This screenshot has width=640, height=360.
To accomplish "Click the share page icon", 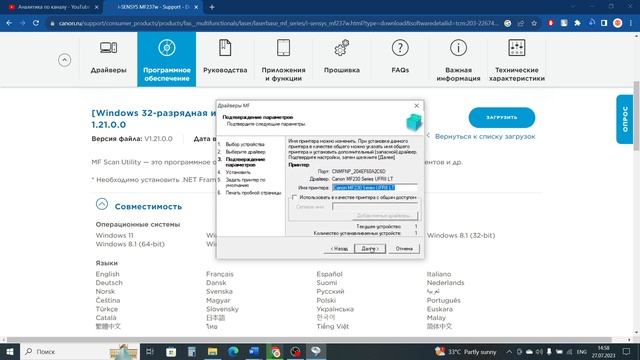I will 521,23.
